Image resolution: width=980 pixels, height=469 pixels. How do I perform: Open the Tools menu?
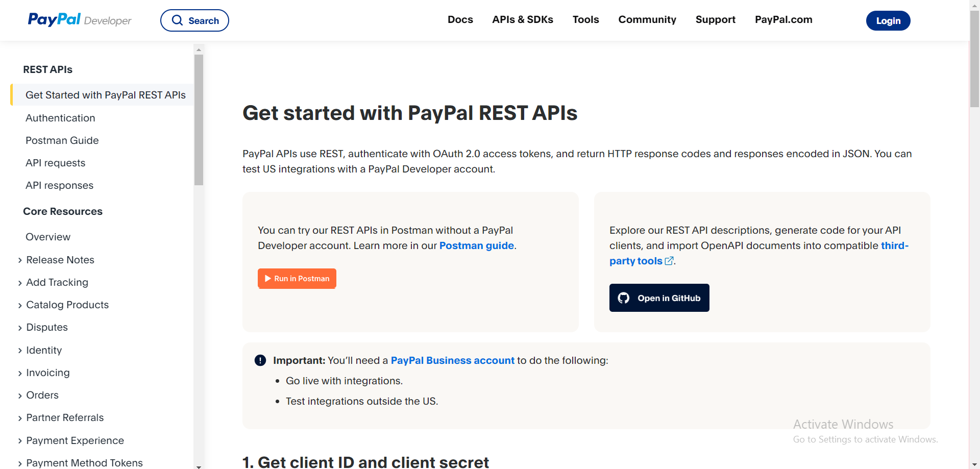[x=586, y=19]
